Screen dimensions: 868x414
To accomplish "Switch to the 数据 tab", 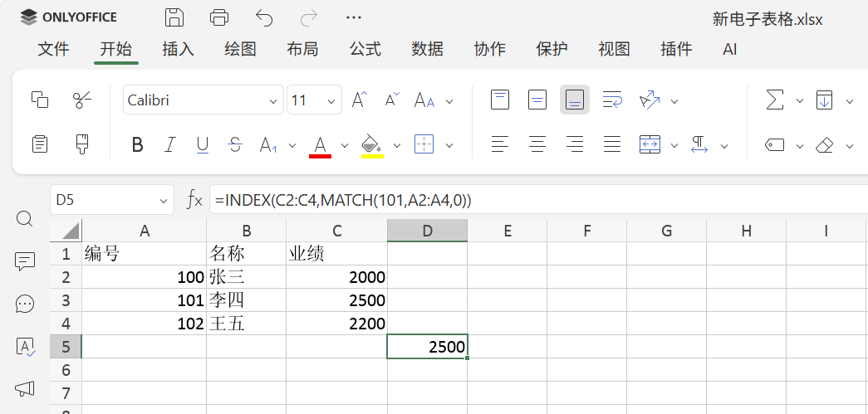I will click(428, 49).
